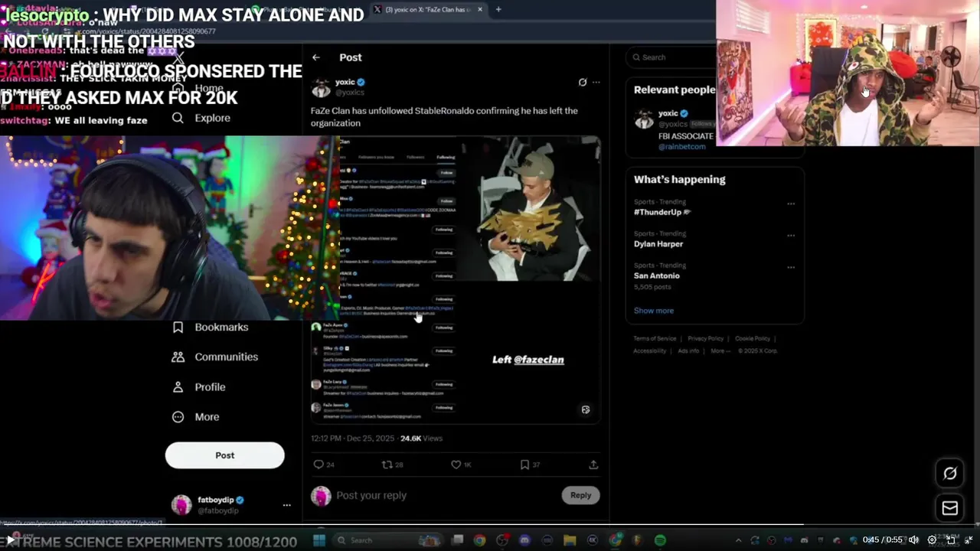
Task: Click the image edit icon on tweet photo
Action: (586, 409)
